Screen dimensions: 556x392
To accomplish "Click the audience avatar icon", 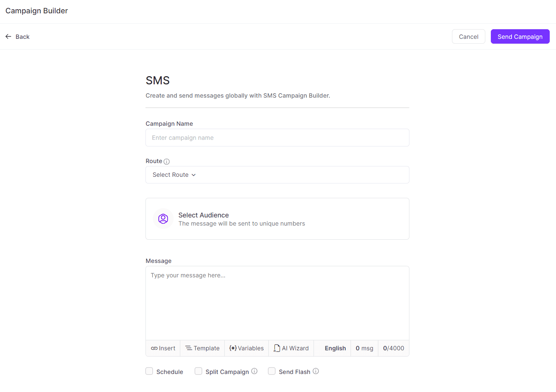I will tap(163, 219).
